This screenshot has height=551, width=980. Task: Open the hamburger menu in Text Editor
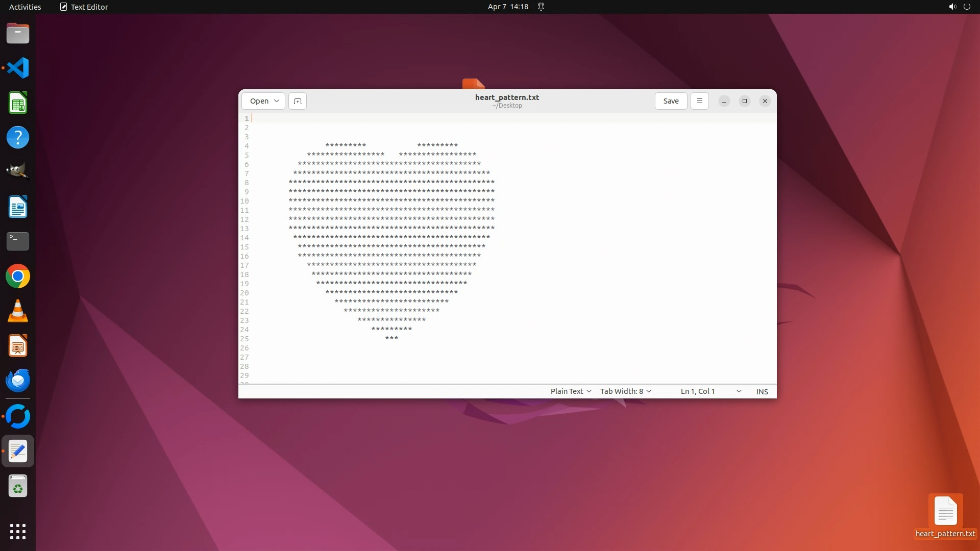pos(699,101)
